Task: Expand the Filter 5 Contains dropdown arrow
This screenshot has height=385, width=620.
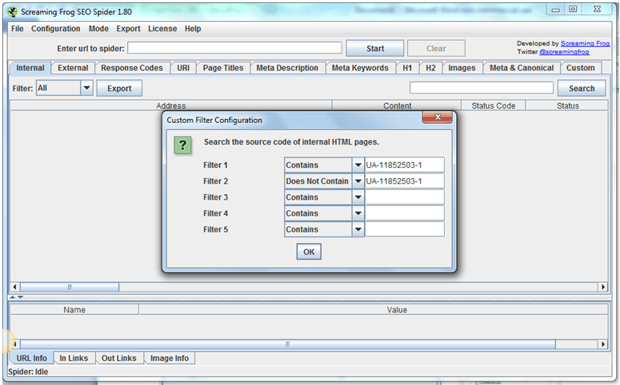Action: (358, 230)
